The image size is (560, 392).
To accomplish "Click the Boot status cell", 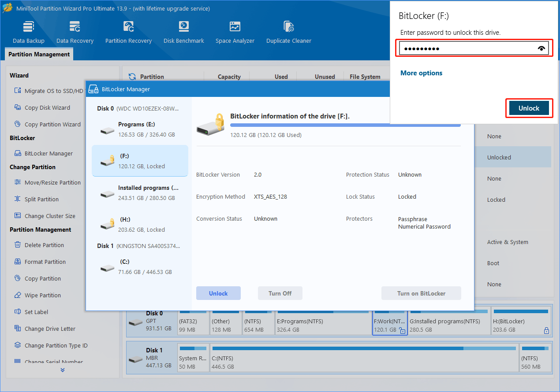I will click(493, 263).
